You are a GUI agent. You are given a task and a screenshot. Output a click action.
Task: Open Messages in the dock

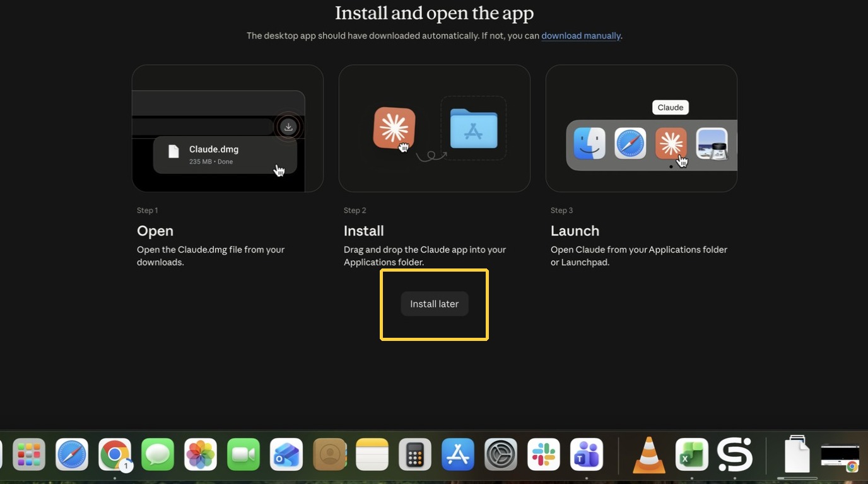(158, 454)
